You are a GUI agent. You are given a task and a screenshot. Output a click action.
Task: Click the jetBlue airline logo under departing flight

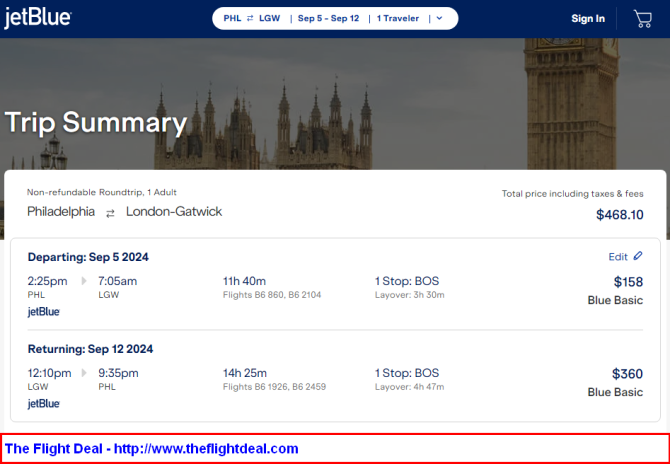point(44,312)
